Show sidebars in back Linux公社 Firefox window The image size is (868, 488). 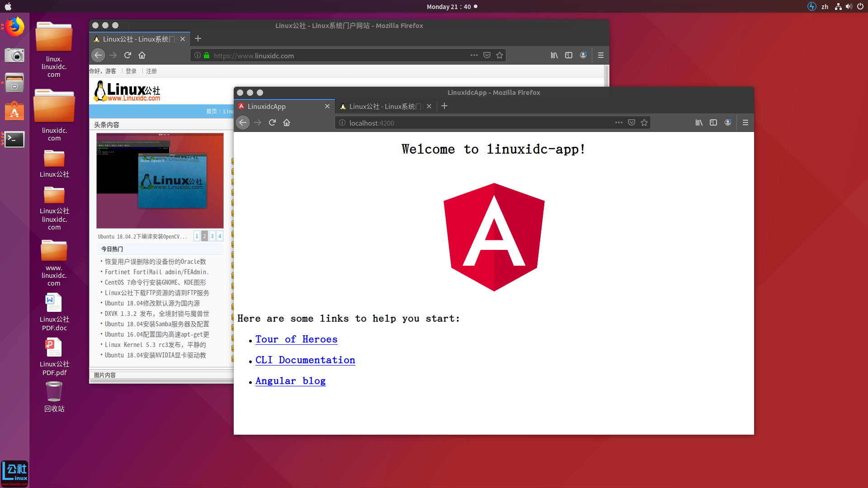(x=569, y=55)
